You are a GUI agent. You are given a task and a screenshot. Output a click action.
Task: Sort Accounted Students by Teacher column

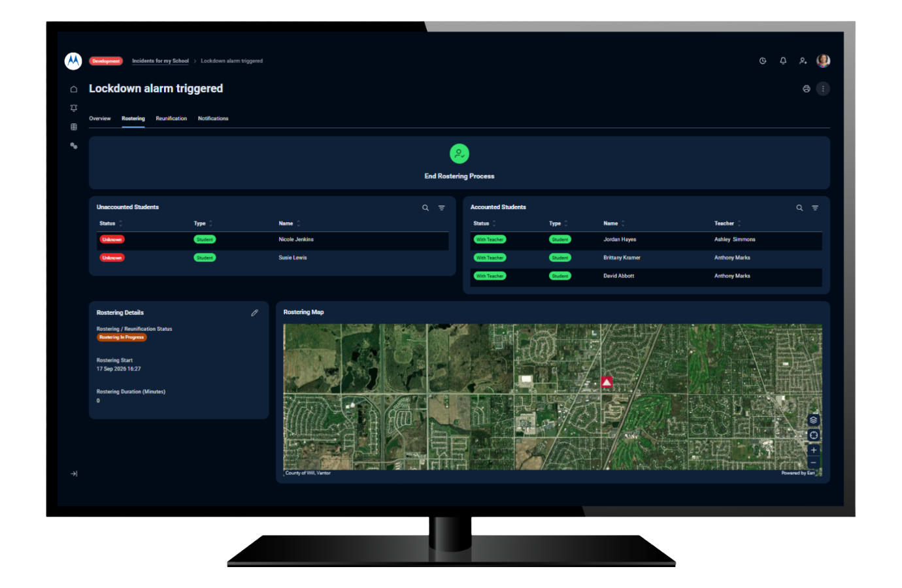click(x=727, y=223)
